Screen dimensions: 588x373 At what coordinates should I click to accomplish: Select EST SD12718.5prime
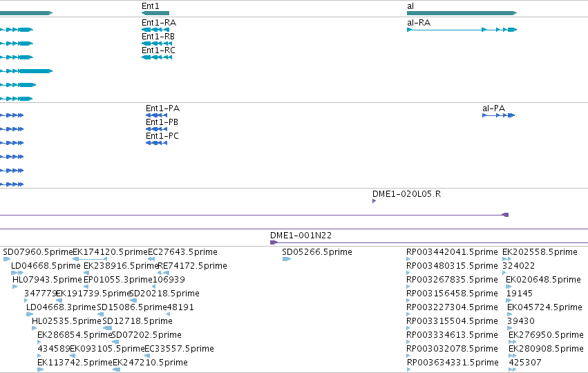coord(137,321)
